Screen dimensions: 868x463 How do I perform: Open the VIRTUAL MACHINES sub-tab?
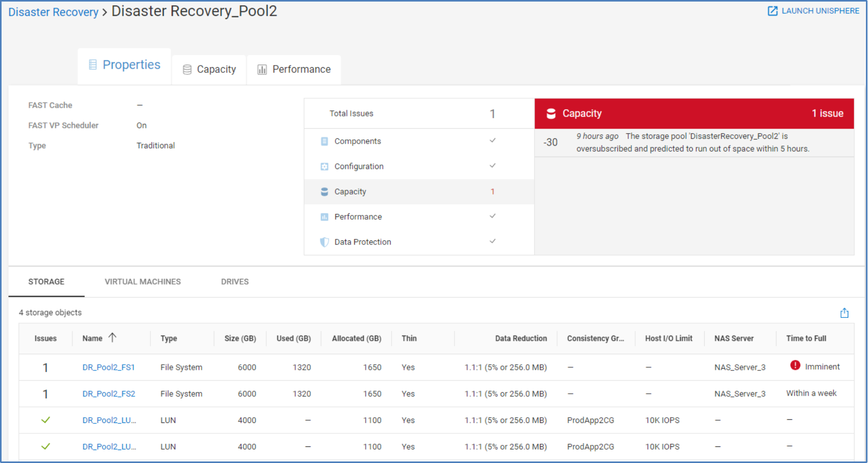tap(143, 282)
